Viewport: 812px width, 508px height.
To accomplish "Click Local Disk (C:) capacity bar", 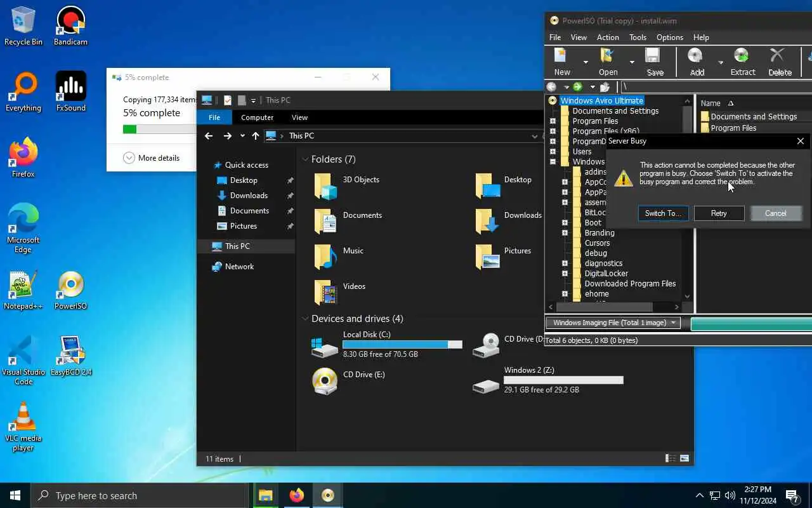I will click(402, 344).
